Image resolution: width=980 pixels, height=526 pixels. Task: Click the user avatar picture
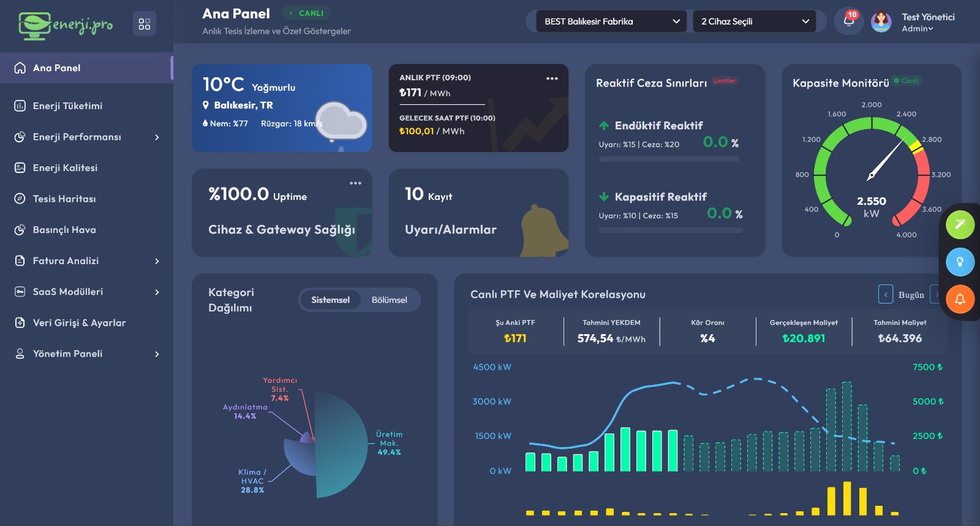881,22
